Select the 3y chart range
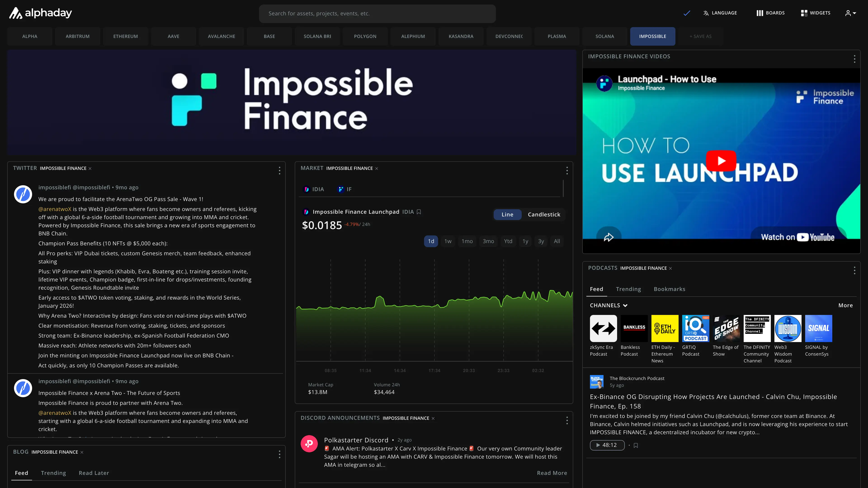Screen dimensions: 868x488 click(x=541, y=241)
